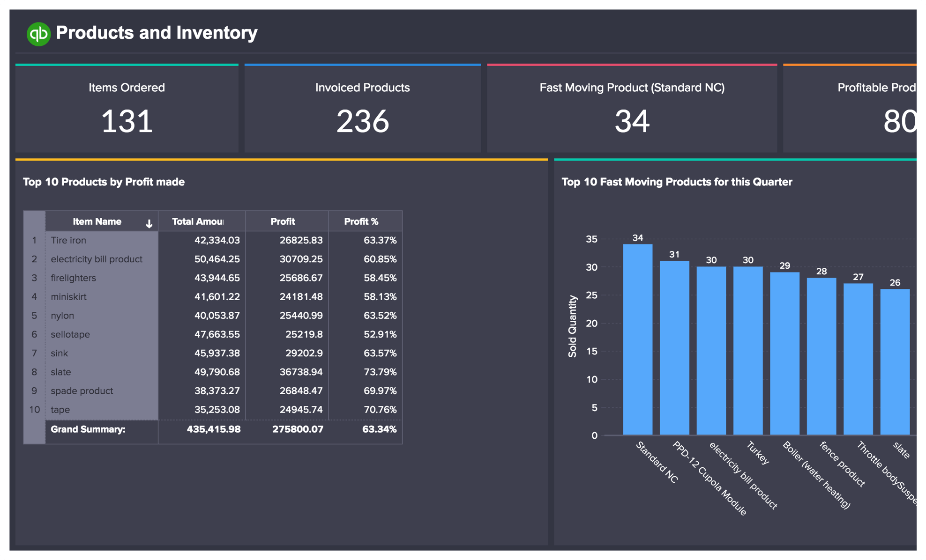Select the Turkey bar in chart

747,351
